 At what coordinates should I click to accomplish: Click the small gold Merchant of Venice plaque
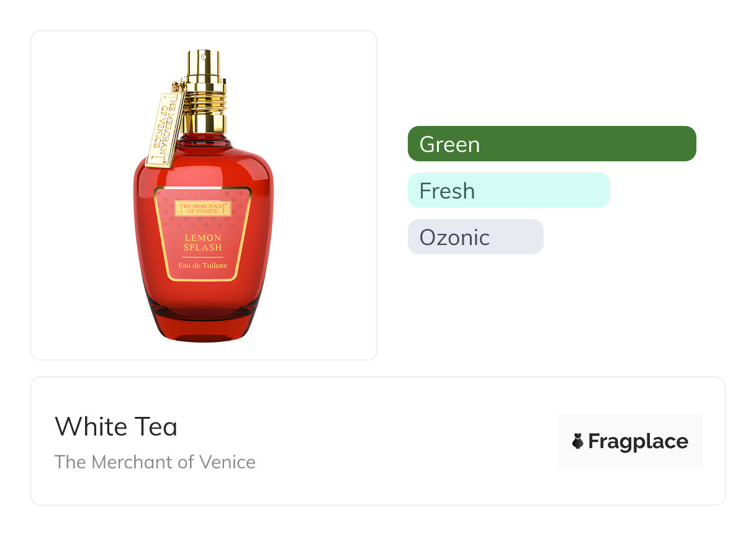[203, 208]
